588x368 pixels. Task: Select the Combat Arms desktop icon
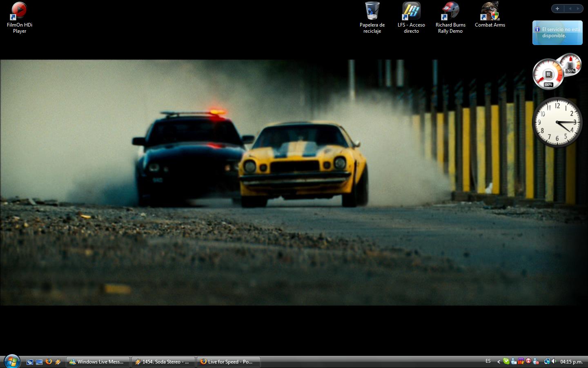point(490,15)
